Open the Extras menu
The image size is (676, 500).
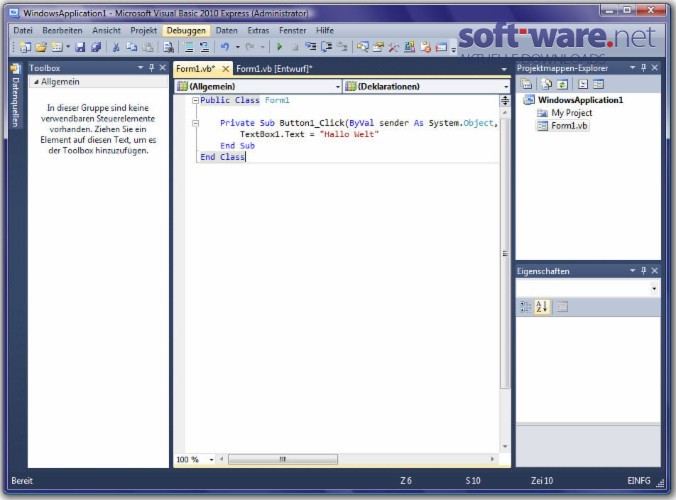[258, 31]
